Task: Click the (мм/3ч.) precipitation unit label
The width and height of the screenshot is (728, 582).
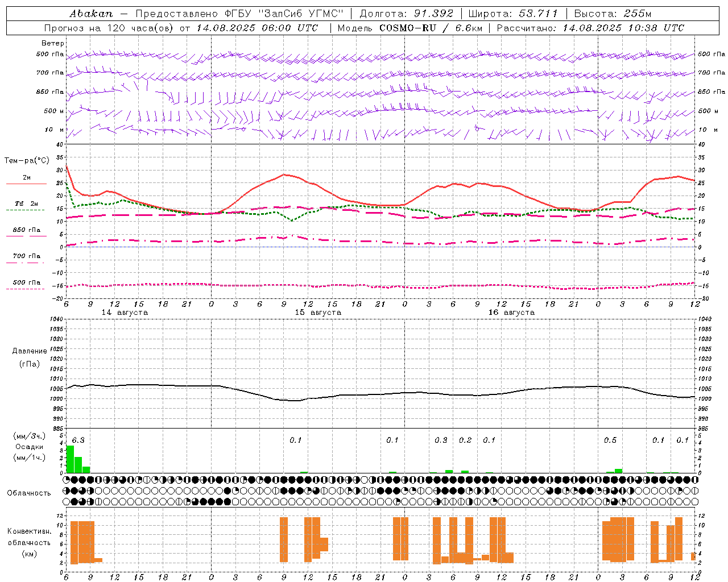Action: coord(30,436)
